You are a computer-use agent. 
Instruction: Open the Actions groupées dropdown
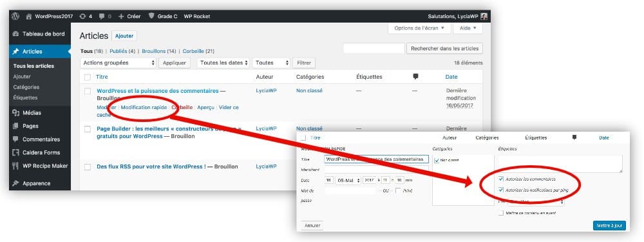[118, 63]
